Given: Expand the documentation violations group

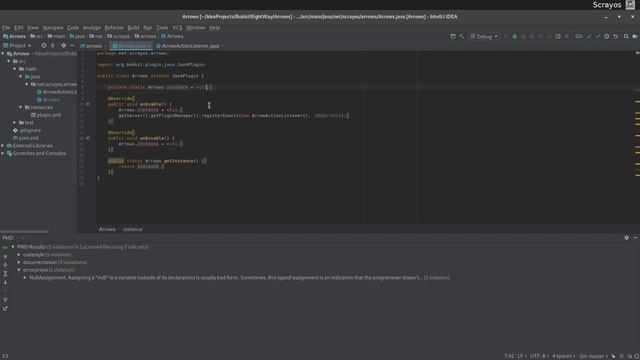Looking at the screenshot, I should pyautogui.click(x=19, y=262).
